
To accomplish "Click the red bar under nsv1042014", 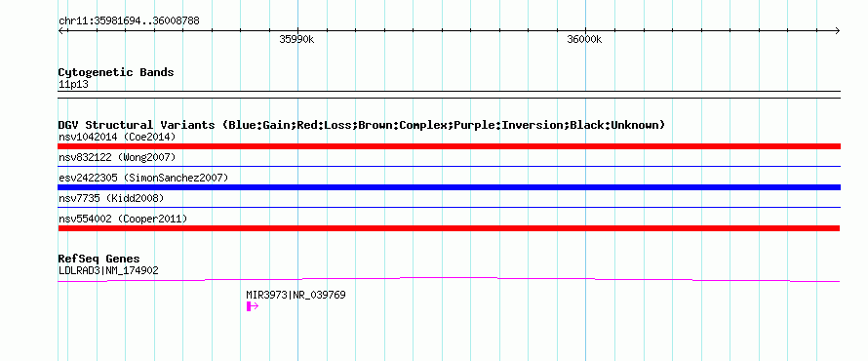I will coord(449,146).
